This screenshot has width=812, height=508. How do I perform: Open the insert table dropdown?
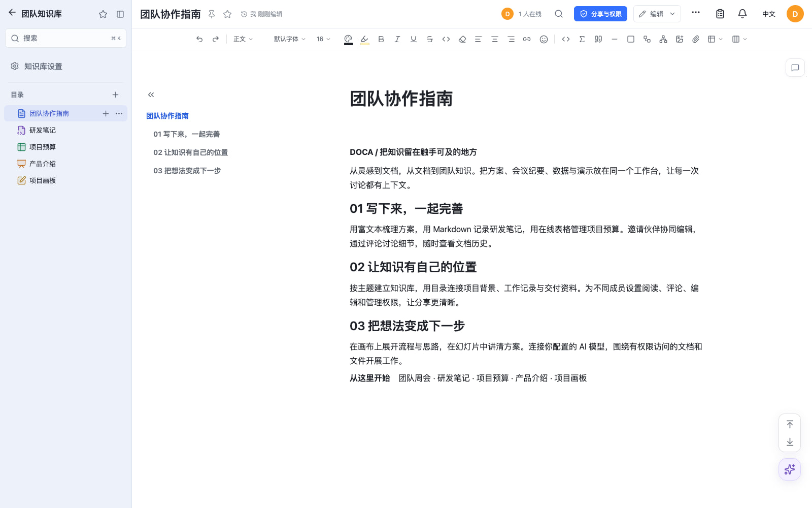tap(715, 39)
